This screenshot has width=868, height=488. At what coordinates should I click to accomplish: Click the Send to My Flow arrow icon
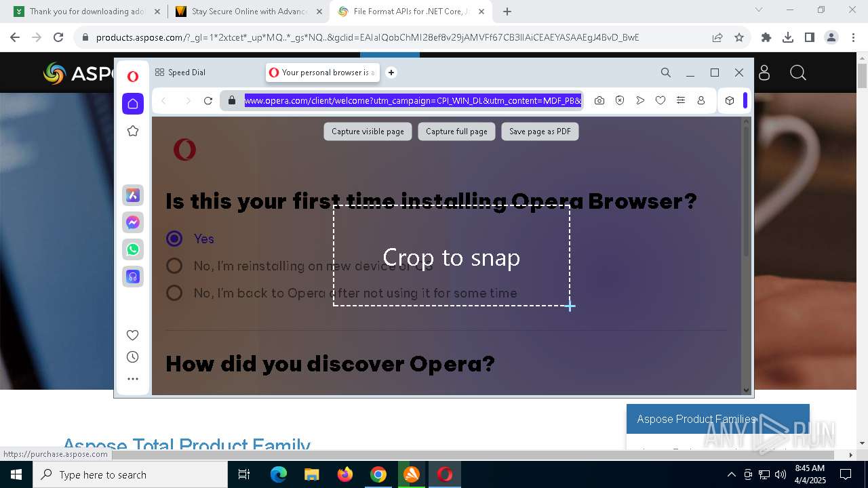pos(640,100)
